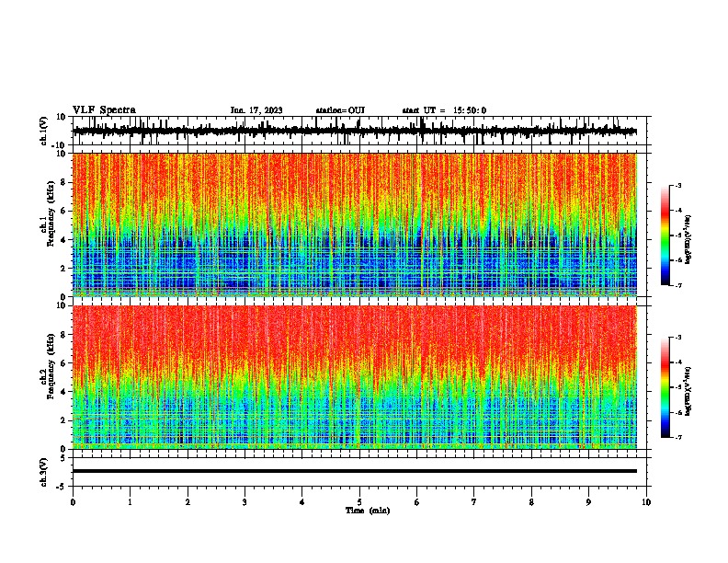Click the "4" kHz tick on the ch.2 frequency axis
This screenshot has width=728, height=563.
tap(64, 392)
